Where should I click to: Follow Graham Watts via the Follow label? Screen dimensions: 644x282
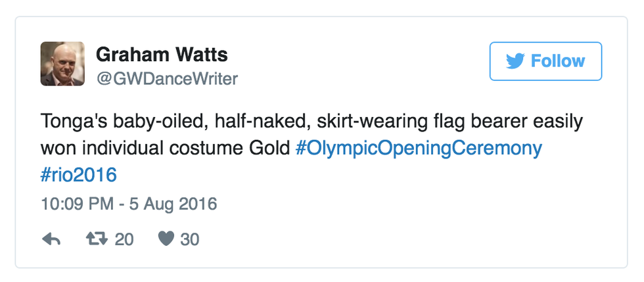click(558, 61)
